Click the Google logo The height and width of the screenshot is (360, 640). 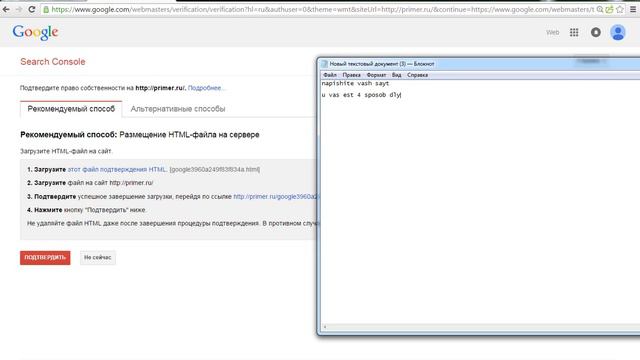click(x=35, y=32)
